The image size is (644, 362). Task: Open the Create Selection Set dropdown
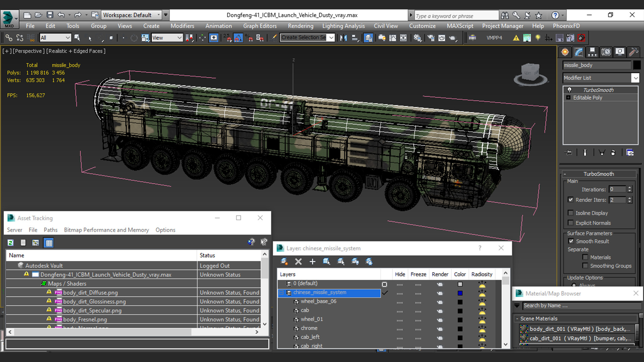(308, 38)
